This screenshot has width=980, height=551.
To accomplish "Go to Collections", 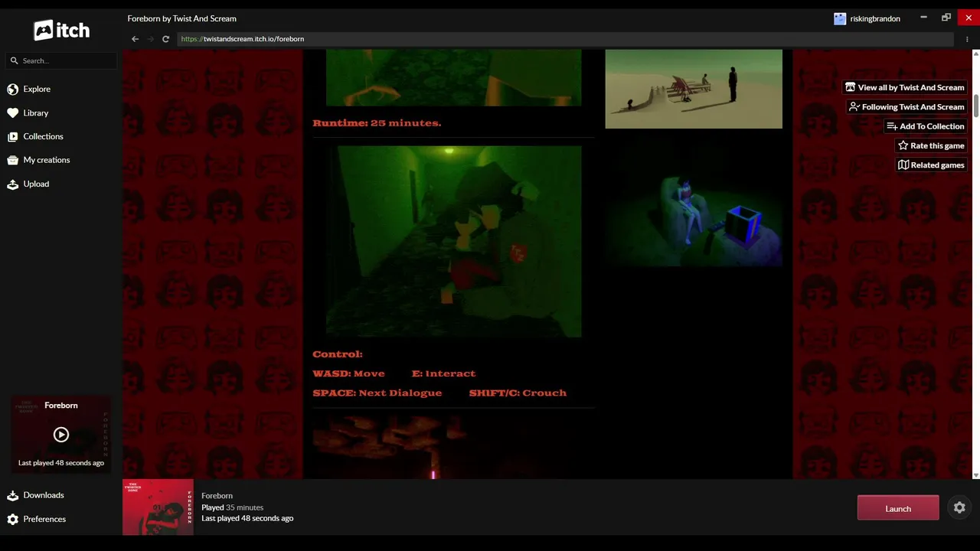I will click(44, 136).
